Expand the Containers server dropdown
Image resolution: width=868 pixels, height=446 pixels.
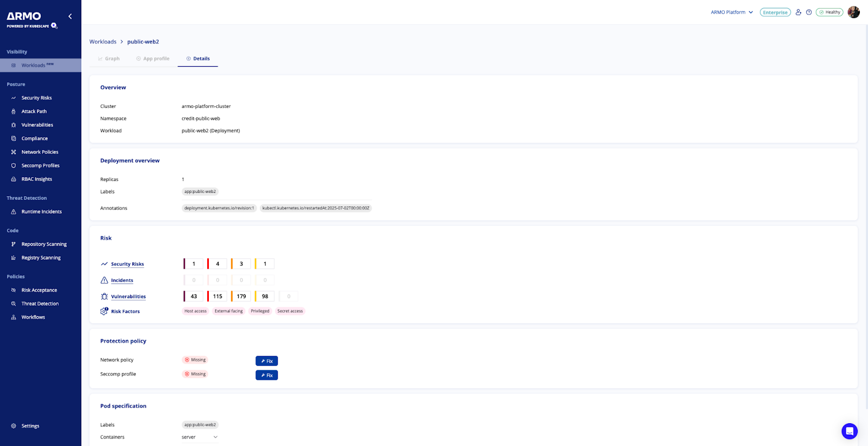point(200,437)
